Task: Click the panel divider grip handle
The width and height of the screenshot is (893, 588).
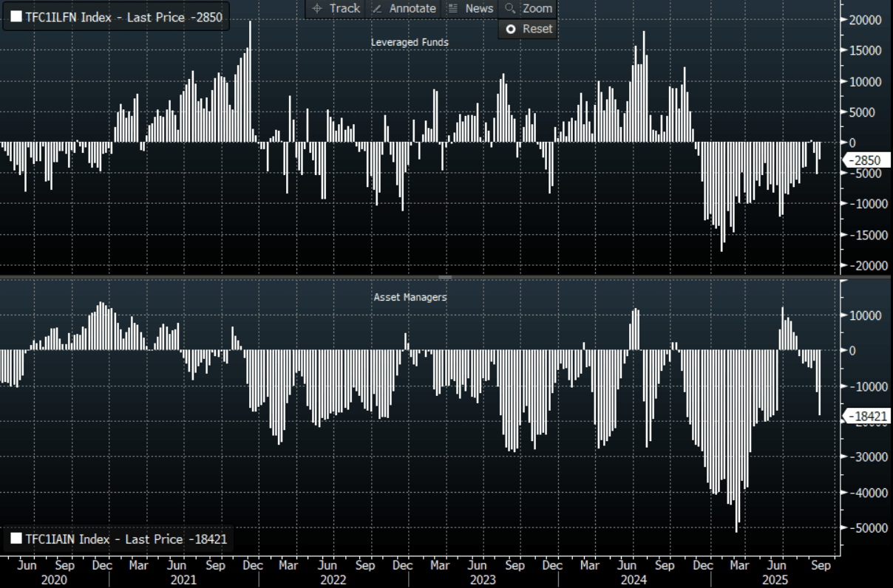Action: tap(445, 278)
